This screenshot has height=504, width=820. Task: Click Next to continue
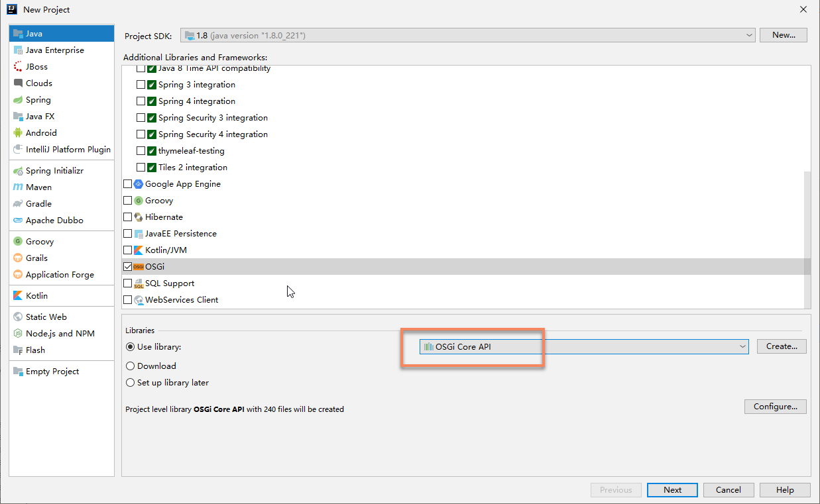(x=672, y=490)
